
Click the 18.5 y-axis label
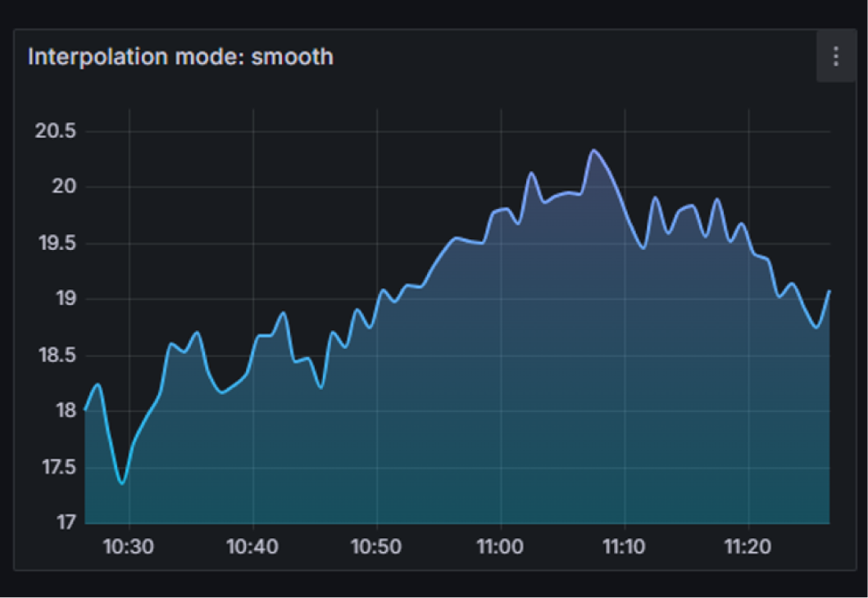pos(55,356)
